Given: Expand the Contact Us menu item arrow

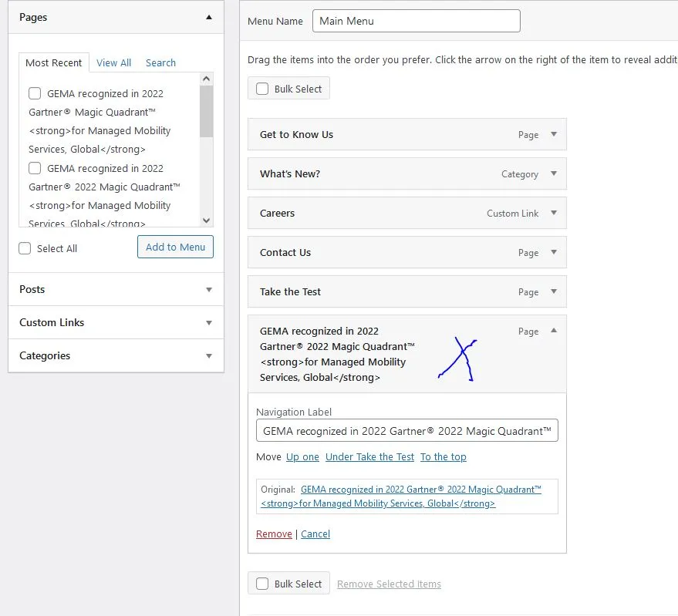Looking at the screenshot, I should (554, 252).
